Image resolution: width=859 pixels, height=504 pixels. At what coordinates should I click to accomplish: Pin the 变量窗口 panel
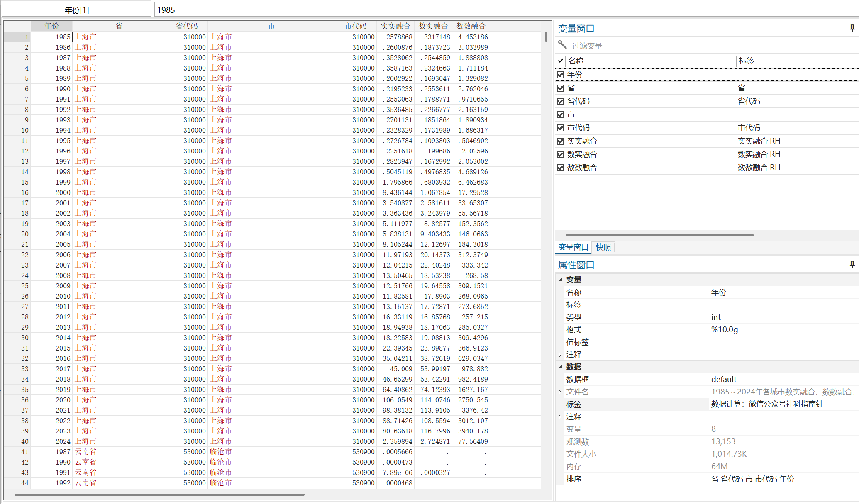[852, 28]
